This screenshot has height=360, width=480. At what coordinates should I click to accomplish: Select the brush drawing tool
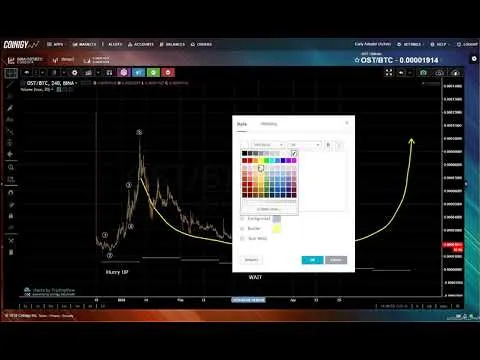[11, 108]
